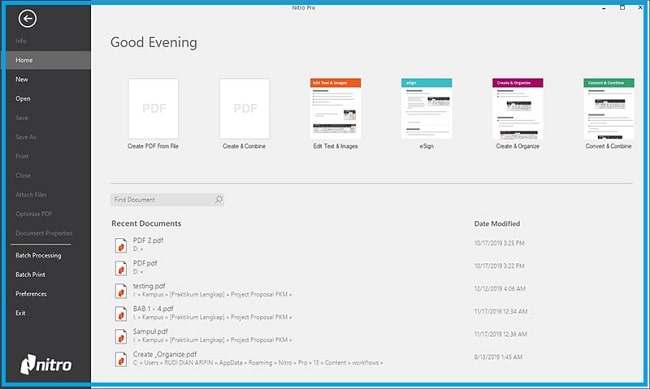Open recent document BAB 1 - 4.pdf
The height and width of the screenshot is (389, 650).
pos(153,309)
